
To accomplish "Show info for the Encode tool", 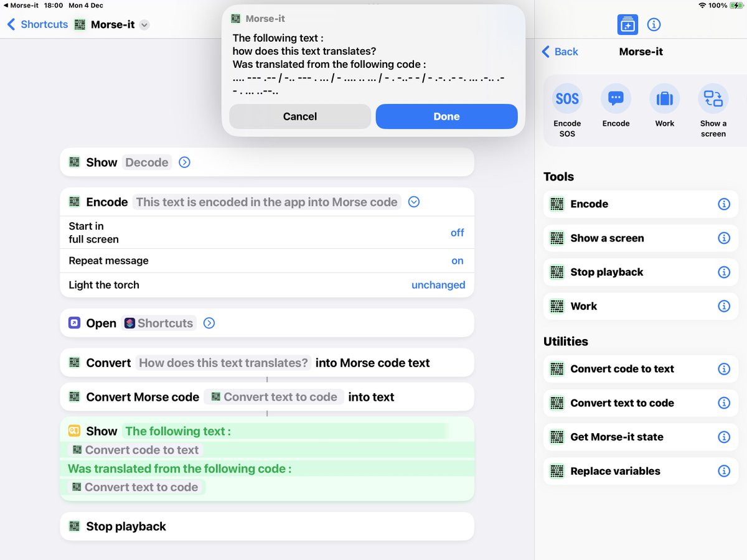I will (723, 204).
